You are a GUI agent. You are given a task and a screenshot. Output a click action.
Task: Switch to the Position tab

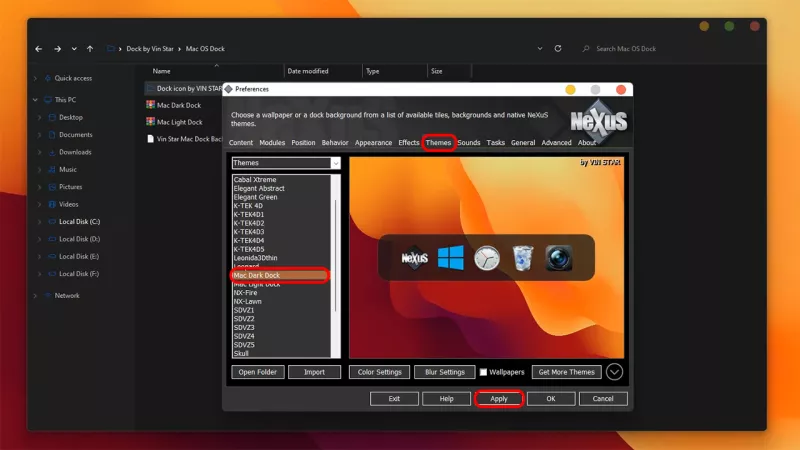[x=303, y=143]
